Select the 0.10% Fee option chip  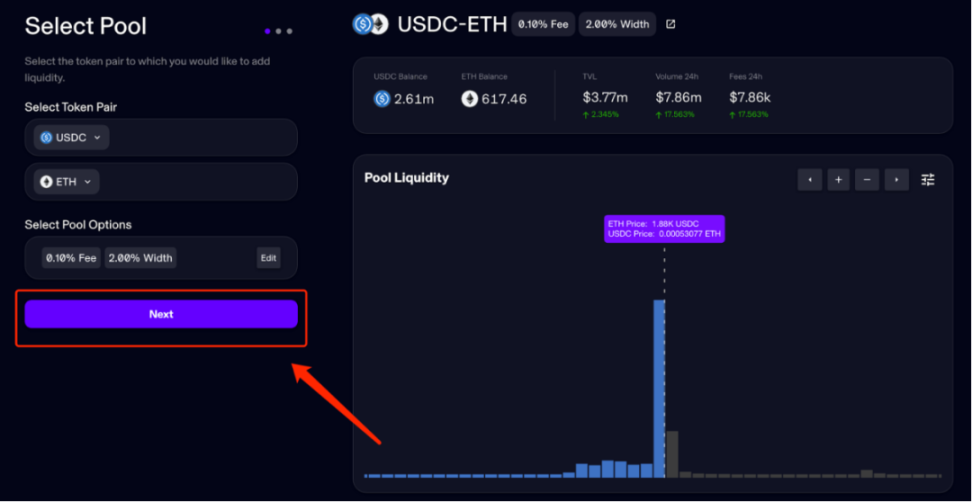(x=71, y=258)
